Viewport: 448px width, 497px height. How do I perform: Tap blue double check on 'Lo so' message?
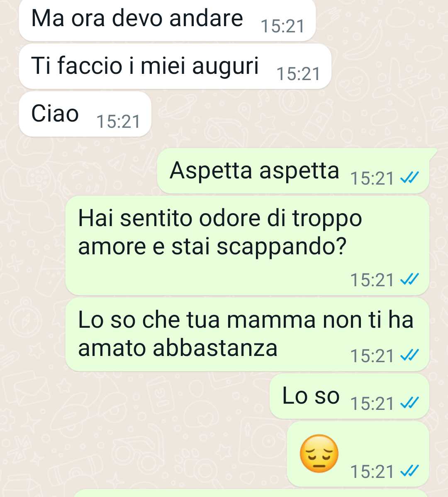coord(410,403)
